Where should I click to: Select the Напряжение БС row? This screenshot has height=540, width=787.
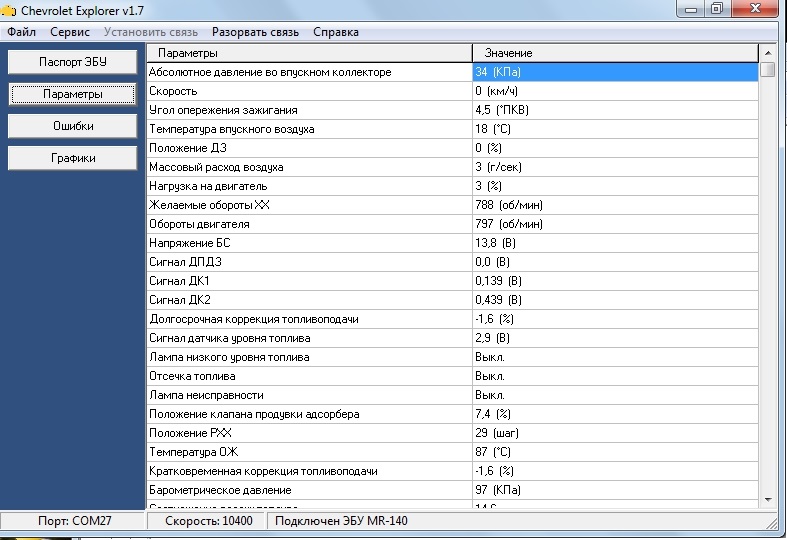click(x=310, y=243)
